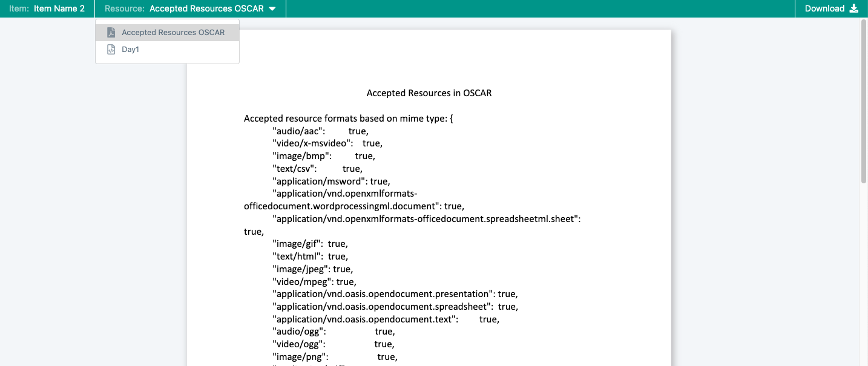The width and height of the screenshot is (868, 366).
Task: Click the "video/x-msvideo" line
Action: click(327, 143)
